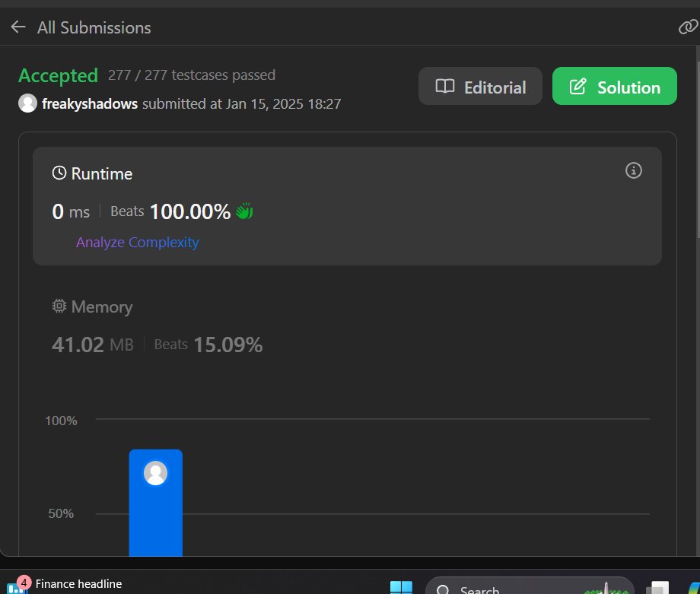Click the Runtime clock icon
Screen dimensions: 700x594
coord(59,173)
